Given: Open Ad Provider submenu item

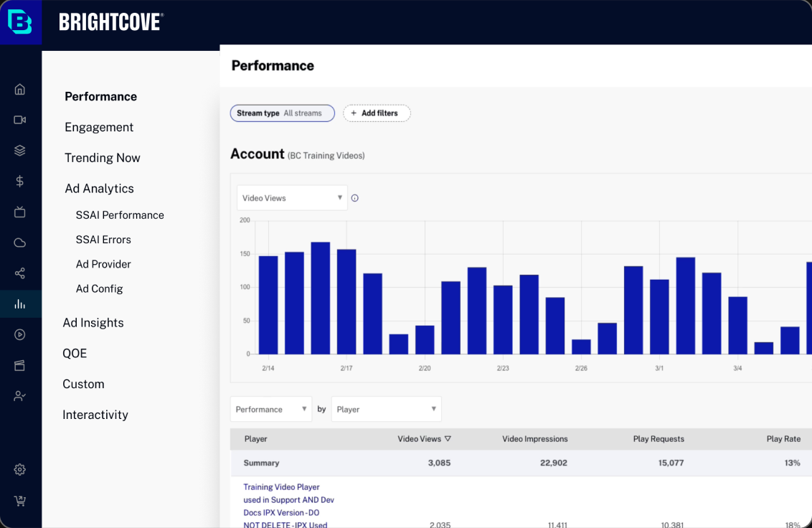Looking at the screenshot, I should 103,264.
